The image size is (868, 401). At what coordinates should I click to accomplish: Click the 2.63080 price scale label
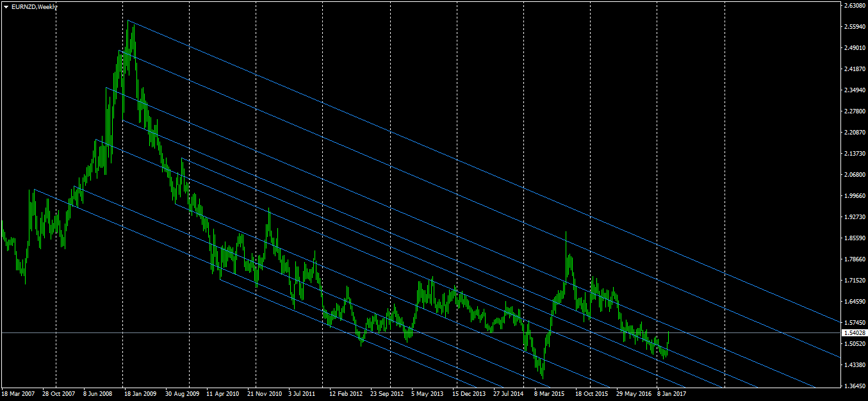(855, 6)
